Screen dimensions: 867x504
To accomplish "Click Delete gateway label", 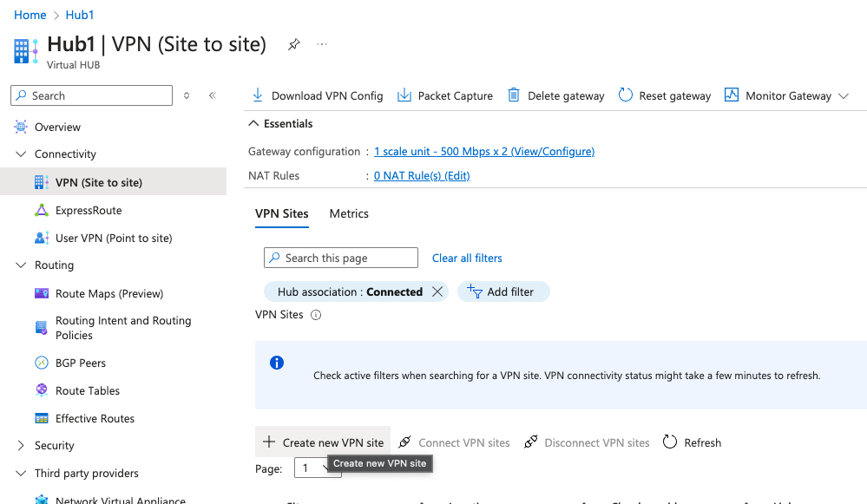I will coord(566,96).
